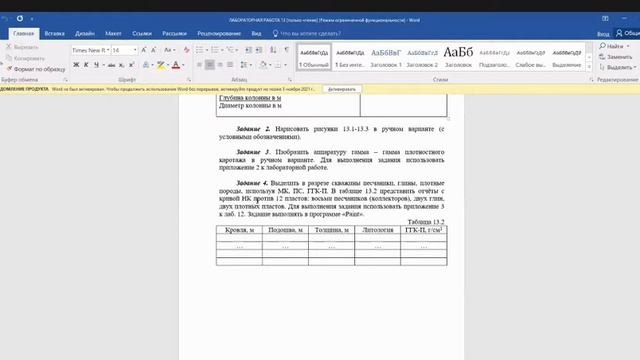Click Copy (Копировать)
This screenshot has width=640, height=360.
pos(25,58)
